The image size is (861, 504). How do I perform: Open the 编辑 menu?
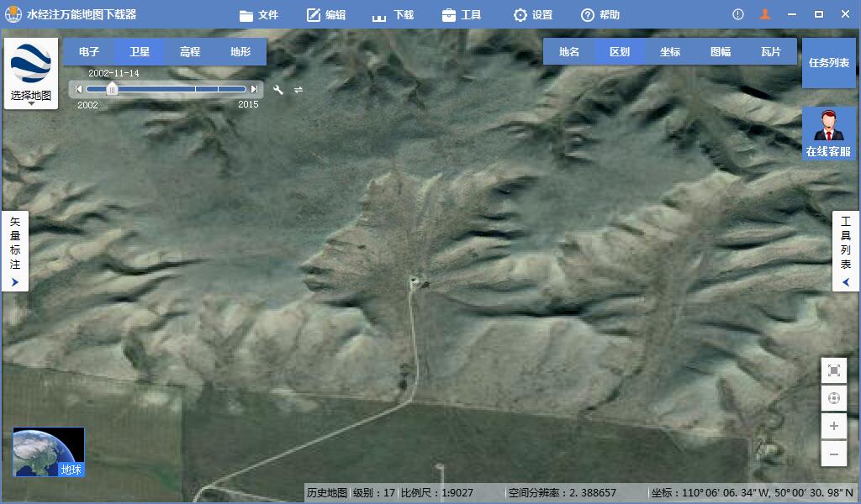point(325,15)
